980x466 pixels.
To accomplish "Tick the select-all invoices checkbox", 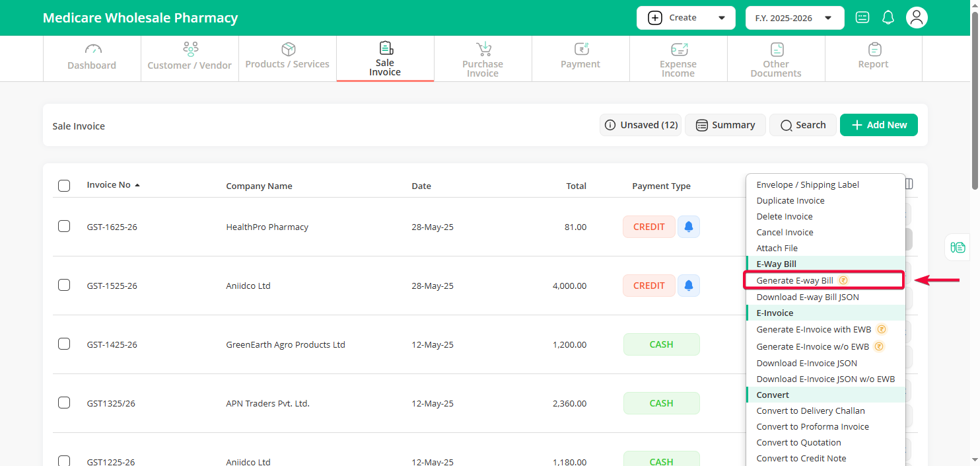I will pos(64,186).
